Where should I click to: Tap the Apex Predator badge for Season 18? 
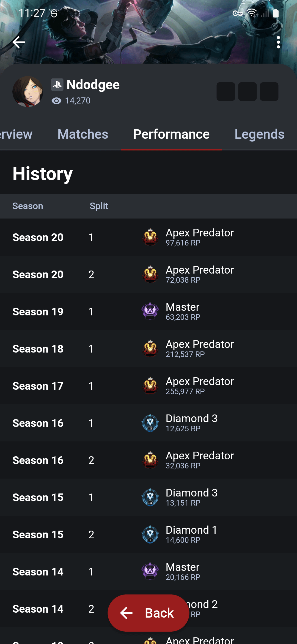tap(150, 349)
